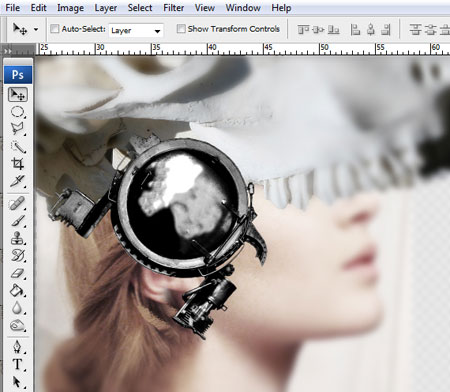
Task: Expand the toolbox double-arrow toggle
Action: pyautogui.click(x=8, y=51)
